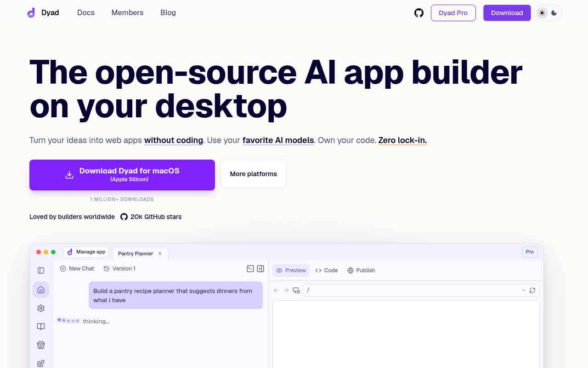Open the GitHub repository icon in the header
This screenshot has width=588, height=368.
(419, 13)
